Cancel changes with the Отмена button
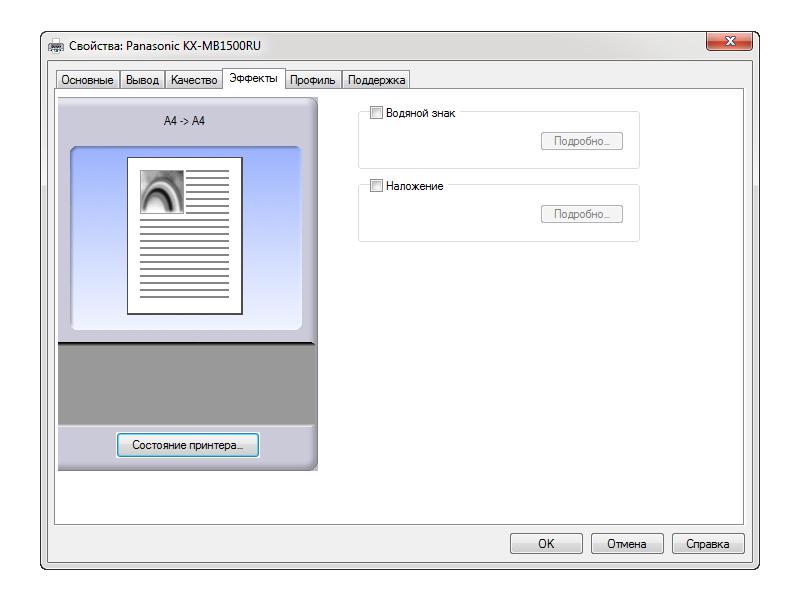Viewport: 800px width, 600px height. (627, 544)
